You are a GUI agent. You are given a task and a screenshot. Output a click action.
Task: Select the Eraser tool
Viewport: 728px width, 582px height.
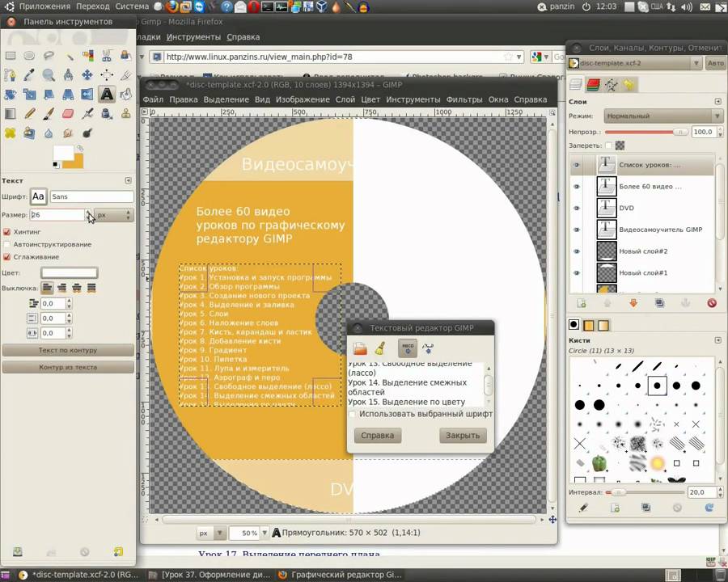tap(68, 114)
